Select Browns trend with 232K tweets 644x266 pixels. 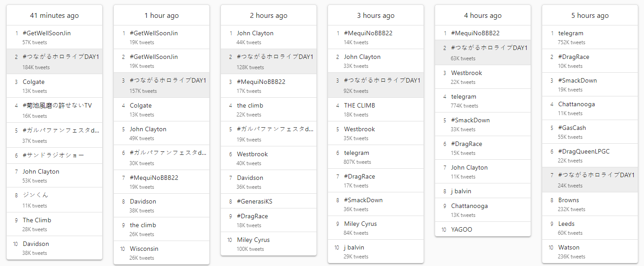point(590,204)
